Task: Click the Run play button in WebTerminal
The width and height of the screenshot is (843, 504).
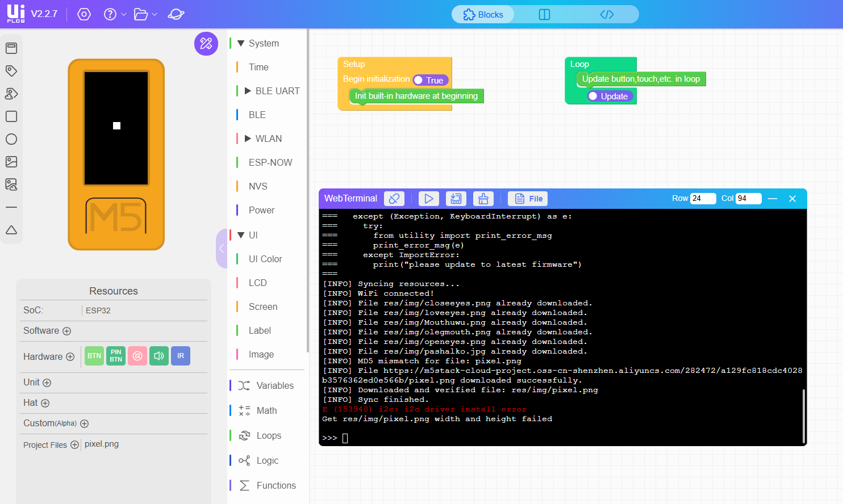Action: click(429, 199)
